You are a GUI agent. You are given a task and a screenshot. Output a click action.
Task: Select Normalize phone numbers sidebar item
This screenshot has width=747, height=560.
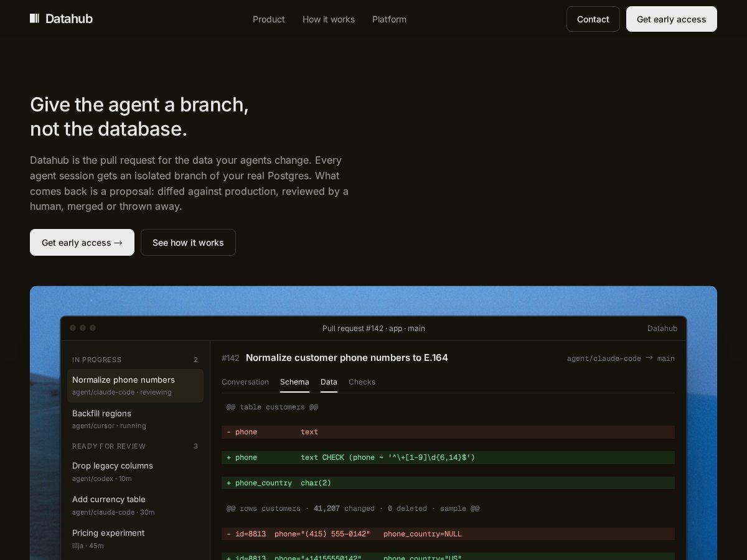(135, 386)
